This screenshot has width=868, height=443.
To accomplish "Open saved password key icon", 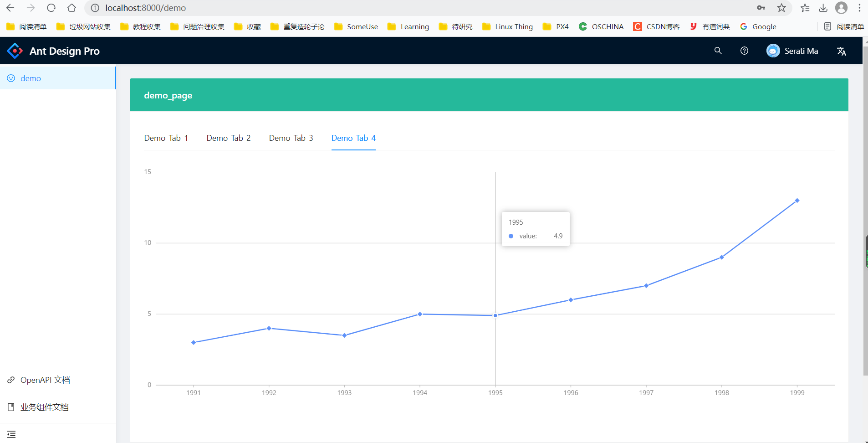I will (x=761, y=8).
